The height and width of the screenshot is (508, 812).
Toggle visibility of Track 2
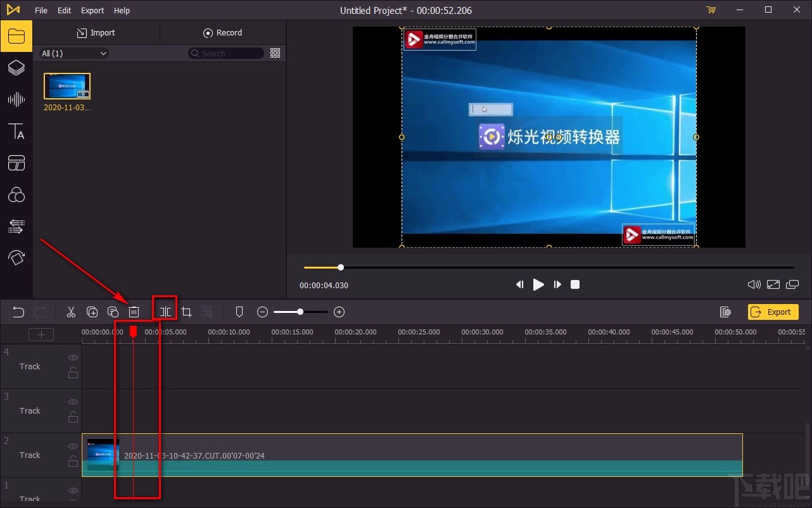tap(73, 447)
